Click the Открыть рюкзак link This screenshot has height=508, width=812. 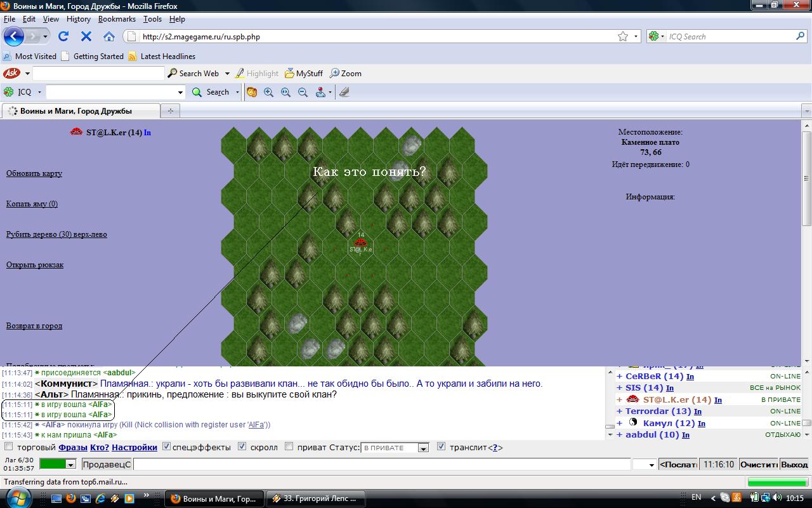click(35, 265)
